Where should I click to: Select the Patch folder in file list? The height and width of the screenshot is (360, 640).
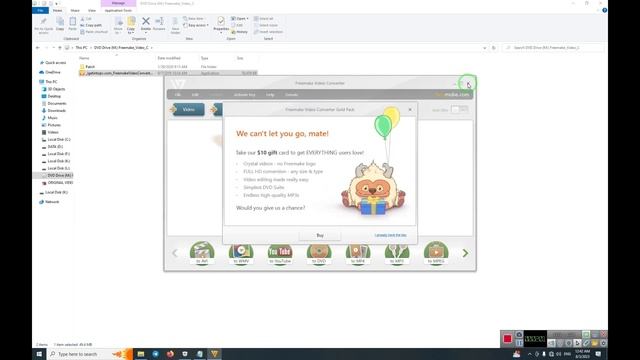90,67
